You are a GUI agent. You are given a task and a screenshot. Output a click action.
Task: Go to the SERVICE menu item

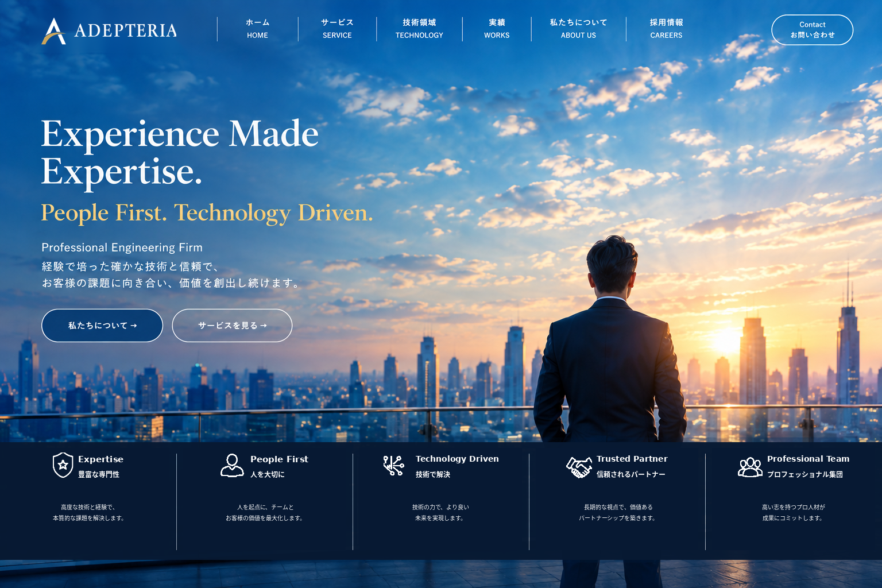(x=337, y=29)
